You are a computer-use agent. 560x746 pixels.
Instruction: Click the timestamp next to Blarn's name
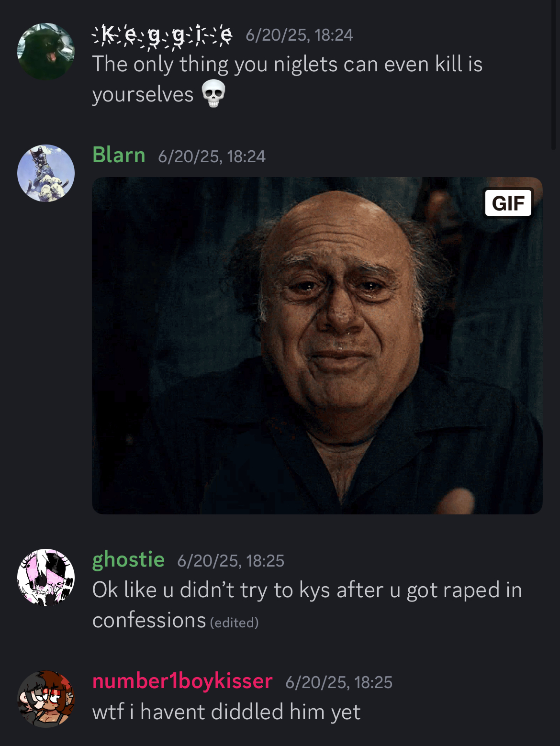click(x=212, y=156)
